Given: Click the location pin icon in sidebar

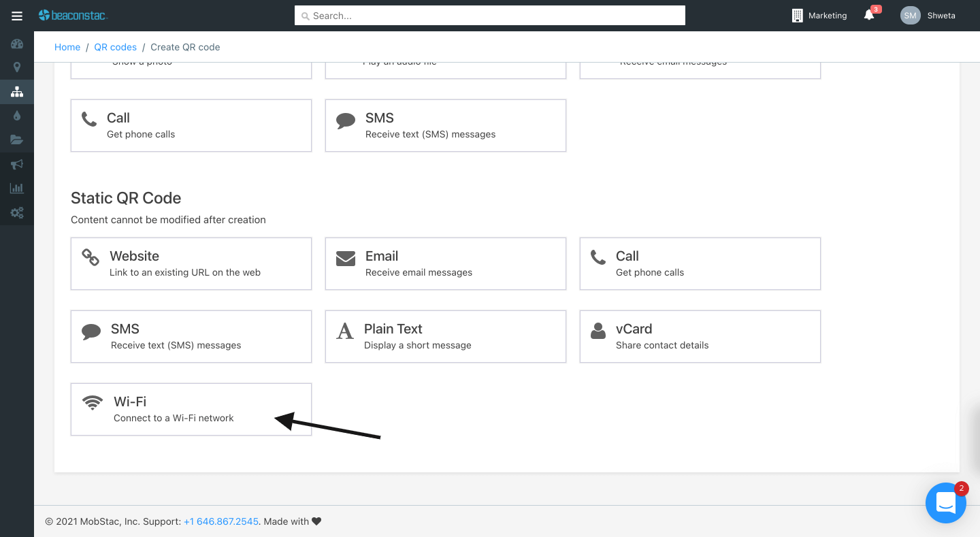Looking at the screenshot, I should pos(17,67).
